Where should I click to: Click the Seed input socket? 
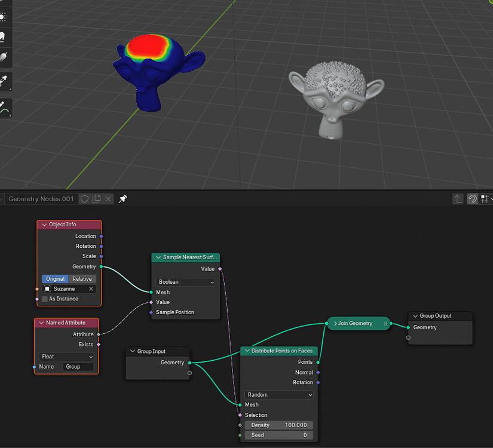click(x=240, y=435)
